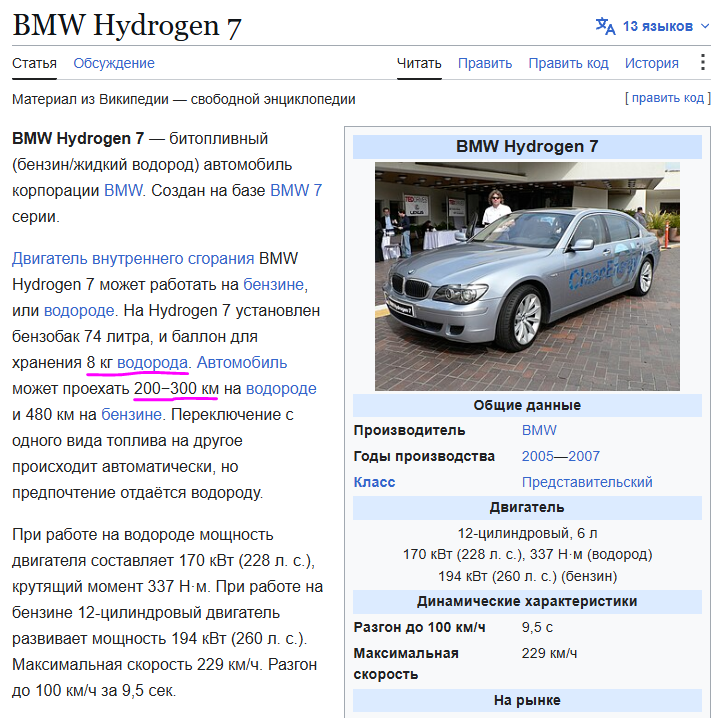Follow the Класс label link

coord(374,482)
